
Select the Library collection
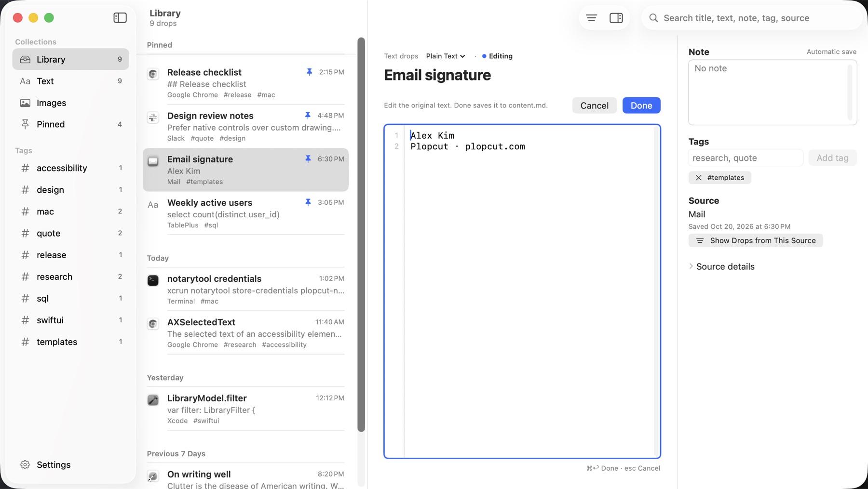71,59
